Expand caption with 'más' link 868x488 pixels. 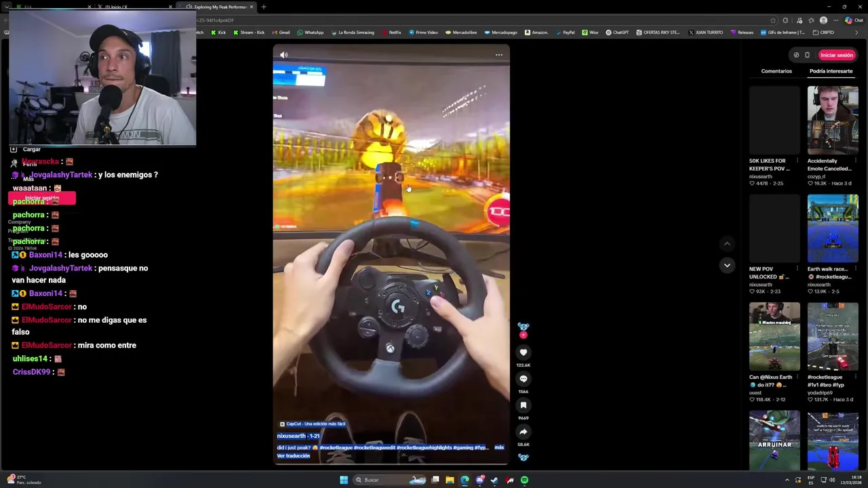point(499,447)
